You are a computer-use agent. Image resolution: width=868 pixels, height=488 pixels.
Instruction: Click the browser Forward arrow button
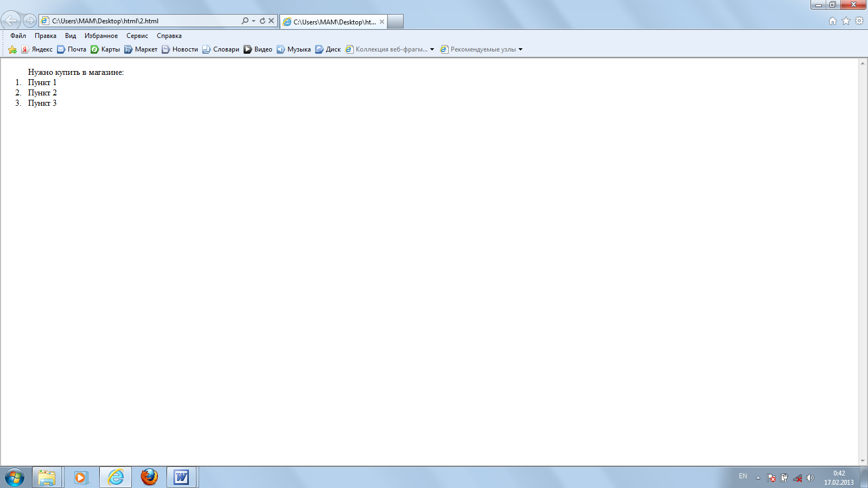(30, 21)
